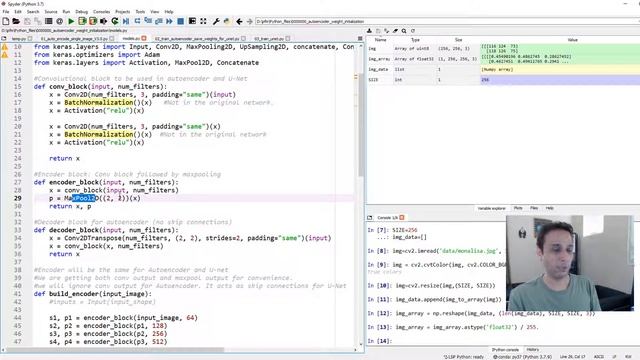This screenshot has height=360, width=640.
Task: Open the Search menu
Action: click(33, 12)
